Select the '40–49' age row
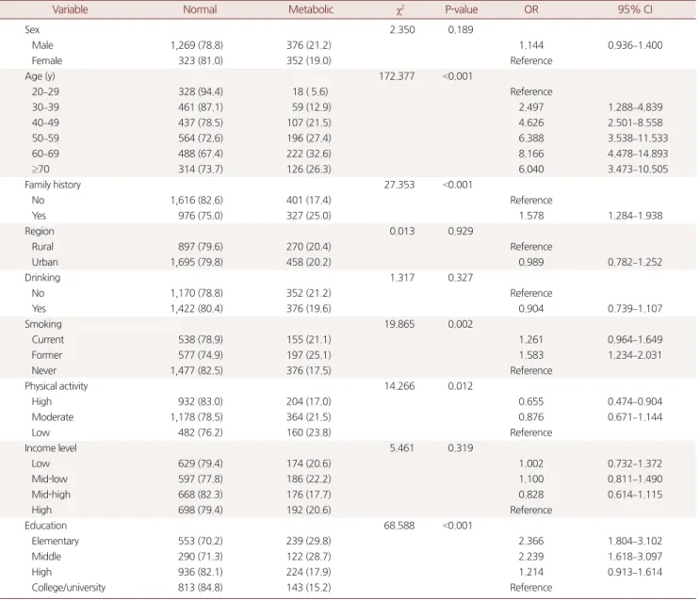700x601 pixels. (45, 122)
